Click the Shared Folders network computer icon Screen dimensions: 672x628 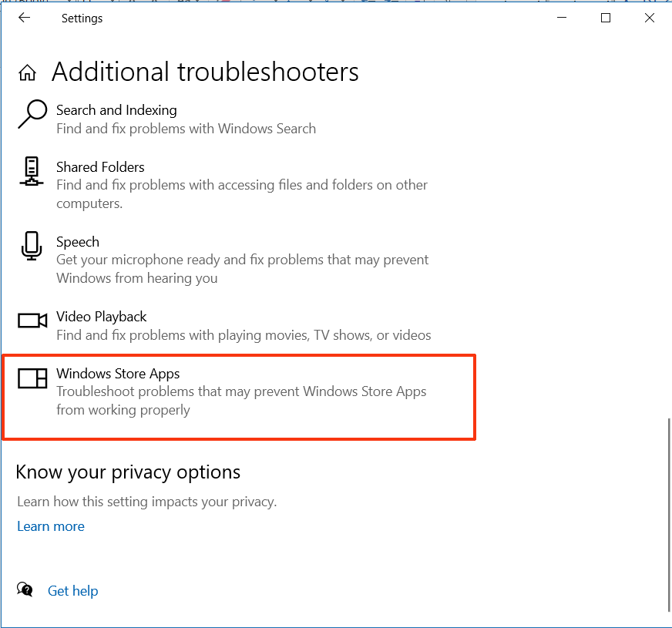tap(32, 171)
